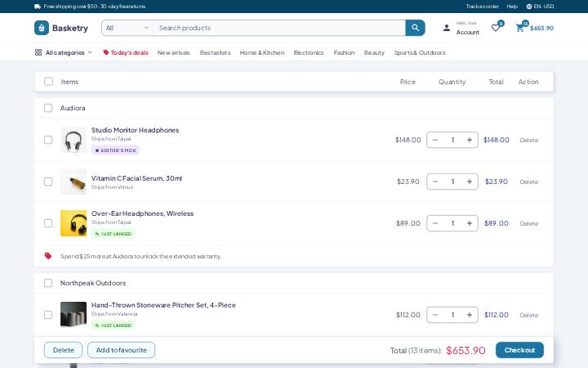Open the Over-Ear Headphones, Wireless thumbnail
The width and height of the screenshot is (588, 368).
pyautogui.click(x=73, y=223)
